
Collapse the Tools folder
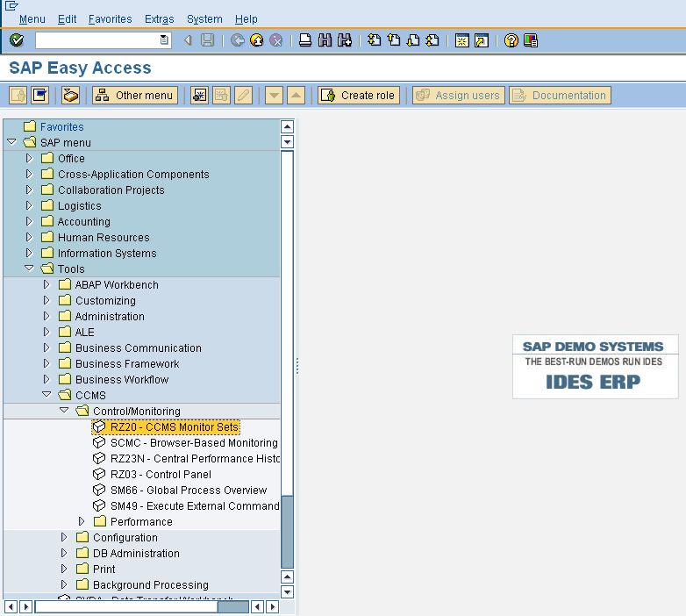point(29,269)
